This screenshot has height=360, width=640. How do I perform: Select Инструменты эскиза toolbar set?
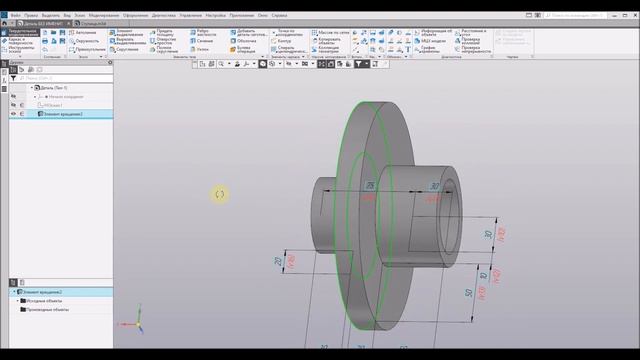tap(20, 49)
